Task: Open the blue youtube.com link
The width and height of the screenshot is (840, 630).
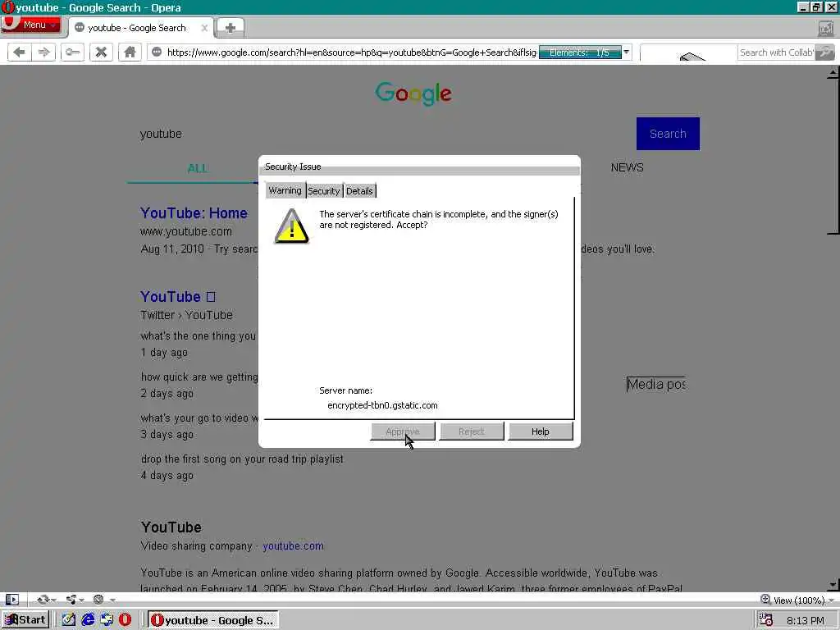Action: 293,546
